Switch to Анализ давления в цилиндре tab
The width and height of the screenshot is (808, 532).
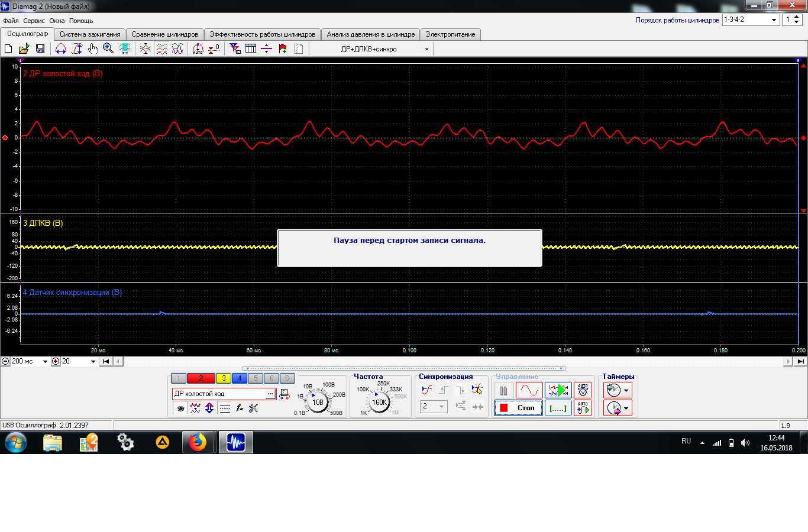[x=371, y=34]
